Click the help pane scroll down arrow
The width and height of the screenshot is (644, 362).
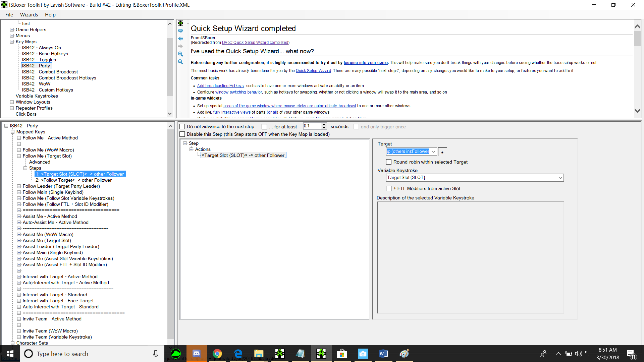637,110
